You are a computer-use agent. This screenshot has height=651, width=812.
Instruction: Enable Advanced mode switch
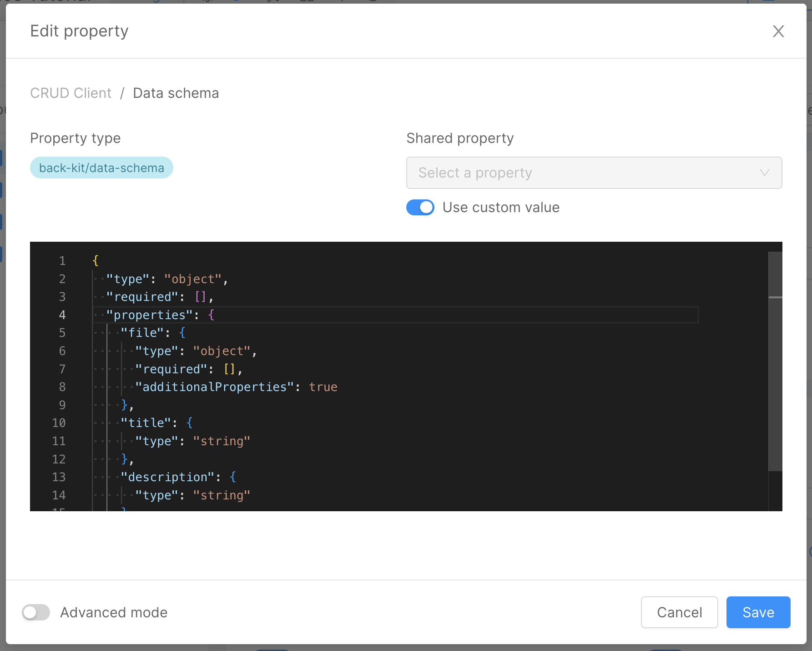pos(36,612)
